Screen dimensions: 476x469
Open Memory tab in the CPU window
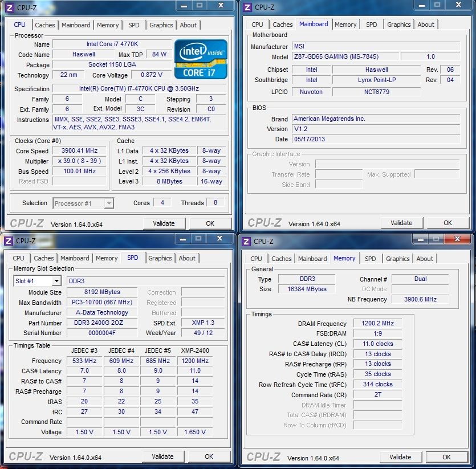coord(108,25)
